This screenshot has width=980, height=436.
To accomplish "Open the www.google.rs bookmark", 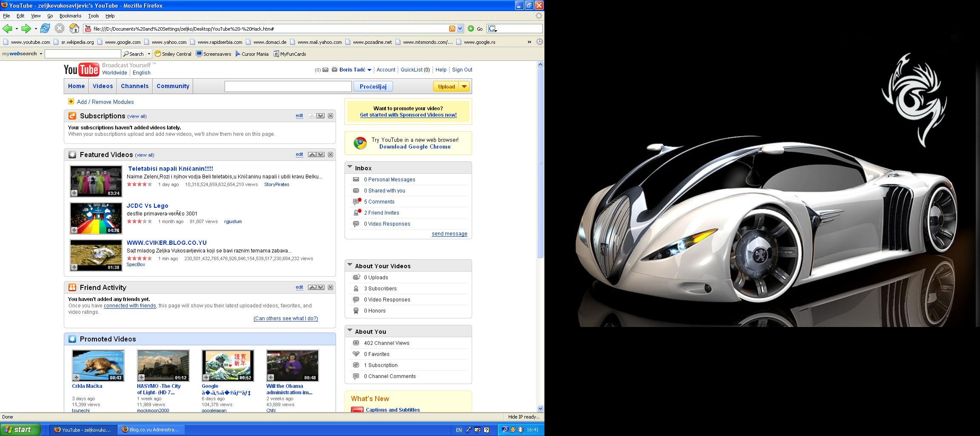I will [476, 42].
